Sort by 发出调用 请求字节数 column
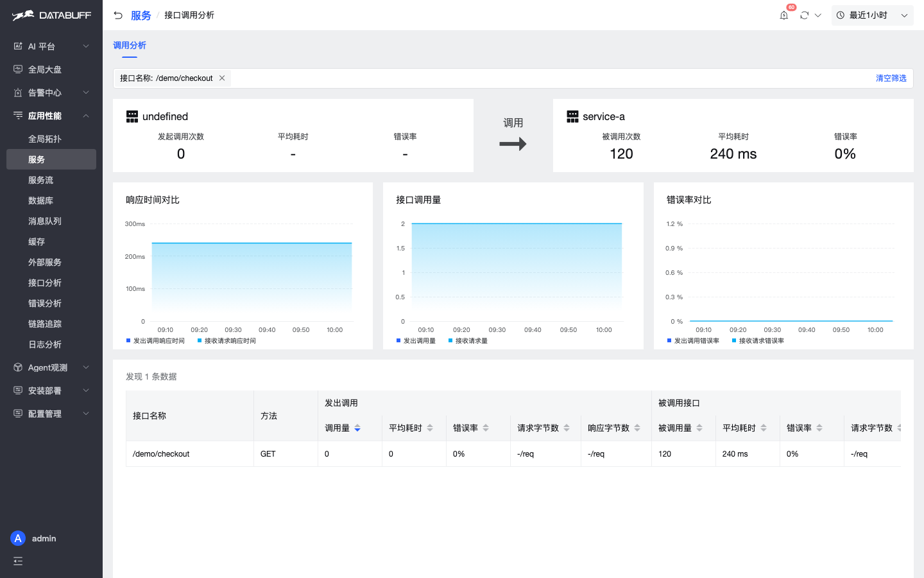This screenshot has height=578, width=924. (x=567, y=428)
